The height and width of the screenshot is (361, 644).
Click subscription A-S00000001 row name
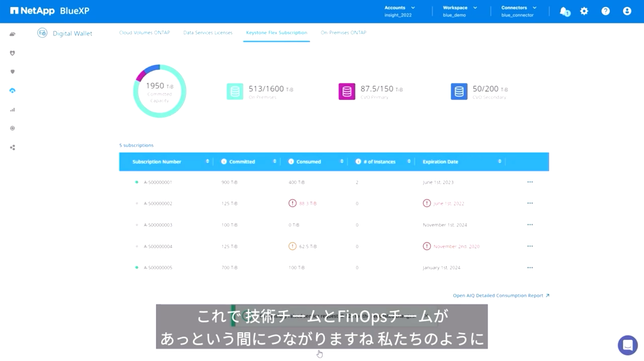click(158, 183)
